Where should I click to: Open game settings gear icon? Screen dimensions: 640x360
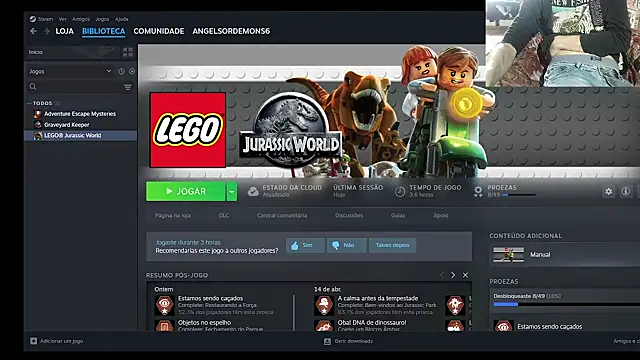click(609, 191)
